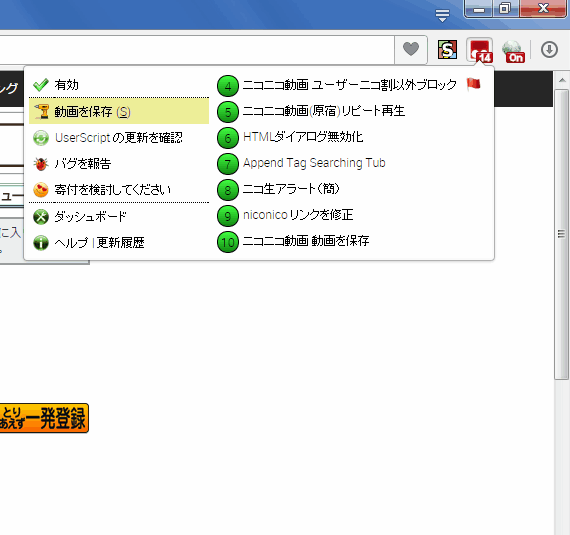Toggle script number 6 green circle
Image resolution: width=570 pixels, height=535 pixels.
pos(228,138)
